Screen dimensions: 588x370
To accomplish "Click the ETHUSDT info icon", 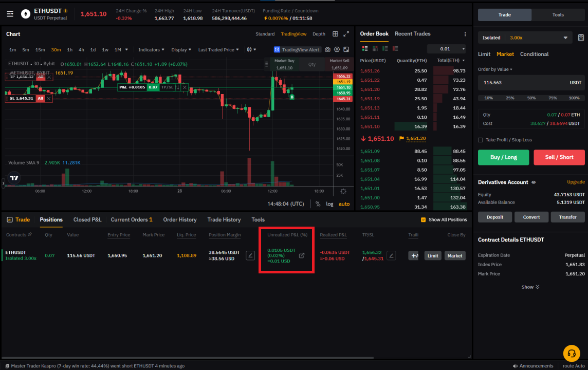I will pyautogui.click(x=66, y=11).
